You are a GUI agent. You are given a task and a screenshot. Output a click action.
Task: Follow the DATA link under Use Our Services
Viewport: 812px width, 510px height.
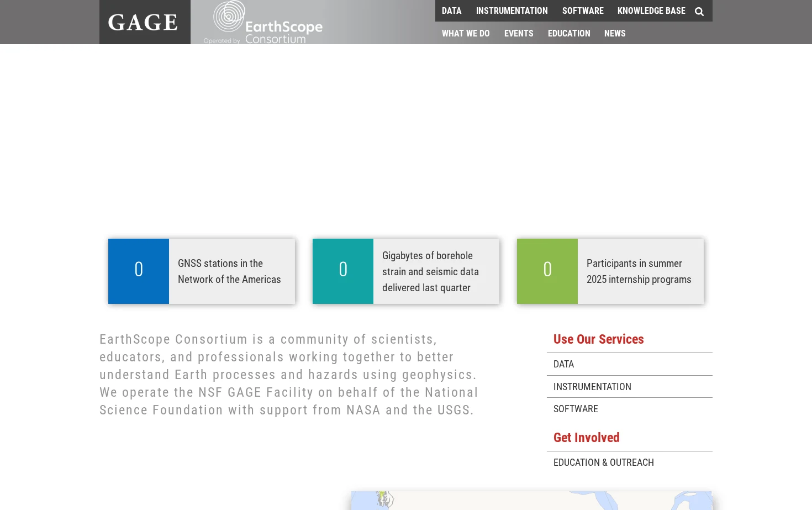(x=630, y=364)
